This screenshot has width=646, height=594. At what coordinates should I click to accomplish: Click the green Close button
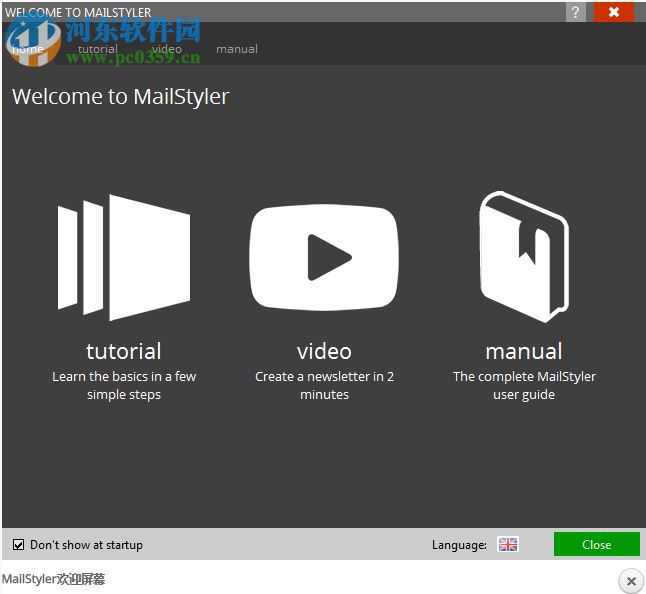click(597, 544)
